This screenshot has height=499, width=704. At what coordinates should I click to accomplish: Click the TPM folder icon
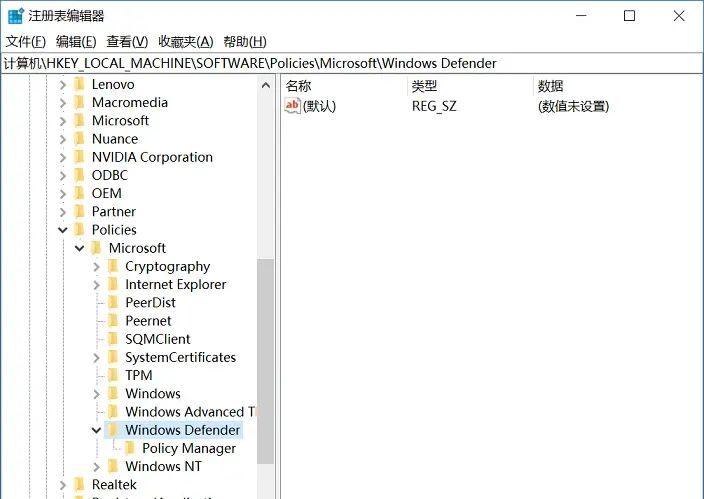[113, 375]
